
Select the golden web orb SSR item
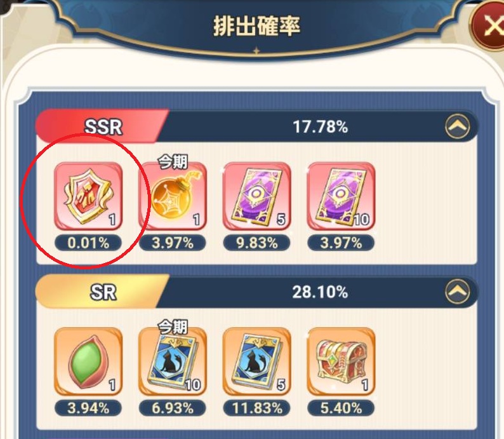tap(173, 196)
